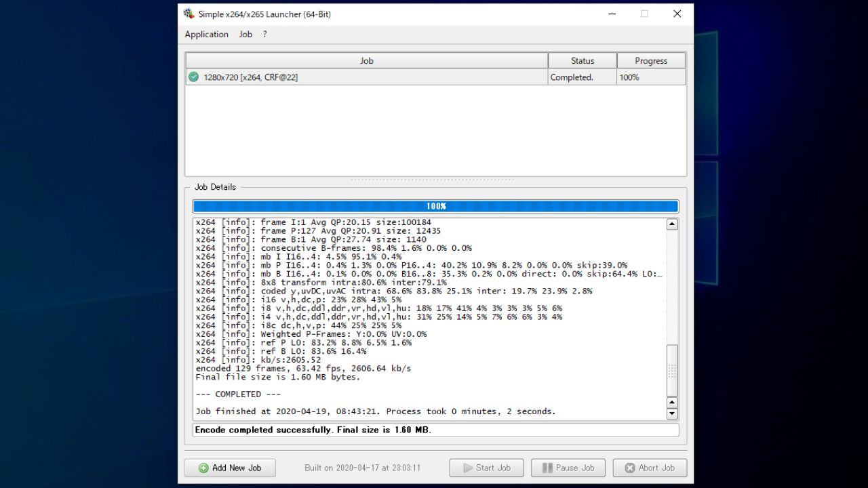Select the 1280x720 [x264, CRF@22] job
Screen dimensions: 868x488
(367, 77)
